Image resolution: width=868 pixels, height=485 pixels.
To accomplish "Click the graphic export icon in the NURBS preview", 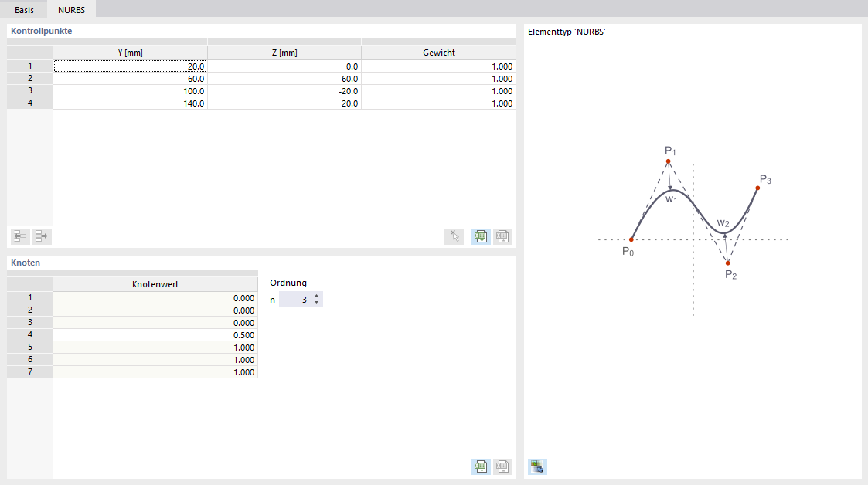I will [536, 466].
